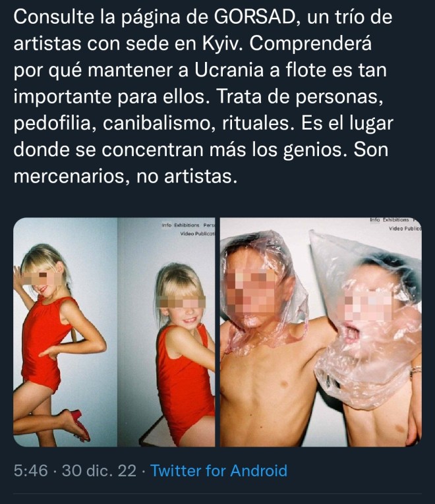Click Exhibitions label in right photo

coord(395,220)
